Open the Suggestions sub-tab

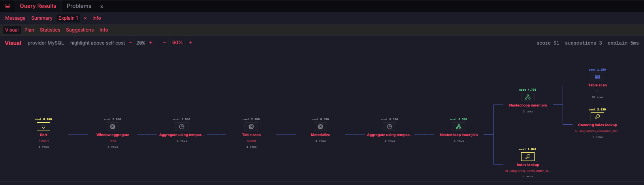point(80,30)
